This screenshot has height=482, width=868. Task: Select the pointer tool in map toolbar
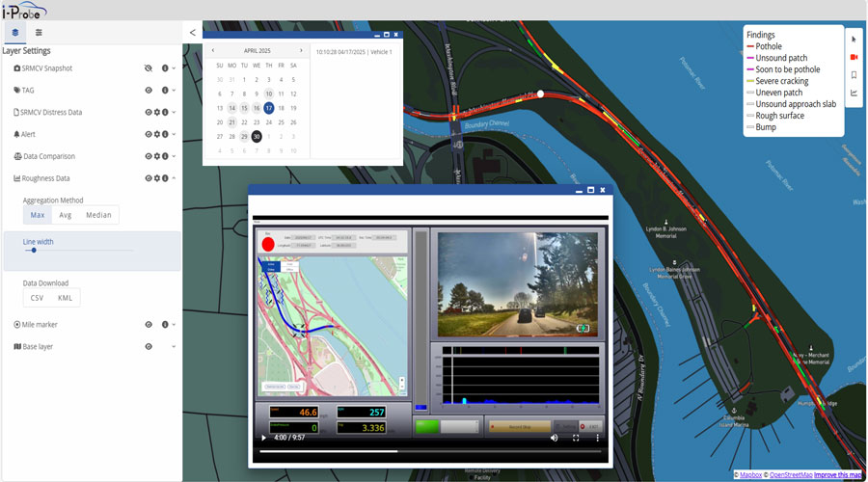[x=854, y=40]
